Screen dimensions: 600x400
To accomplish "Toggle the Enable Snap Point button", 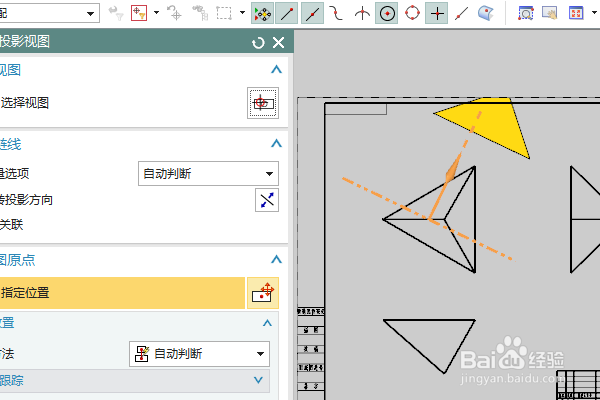I will pyautogui.click(x=262, y=13).
